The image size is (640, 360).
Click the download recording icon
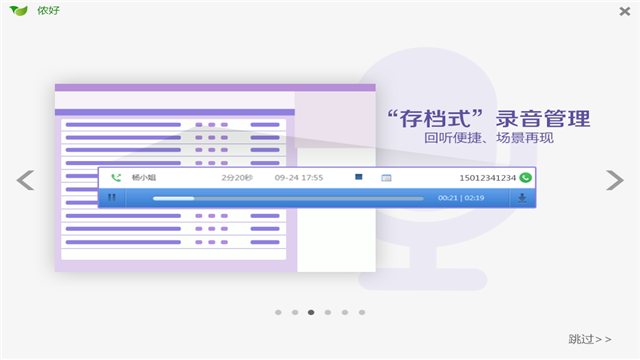pos(522,198)
